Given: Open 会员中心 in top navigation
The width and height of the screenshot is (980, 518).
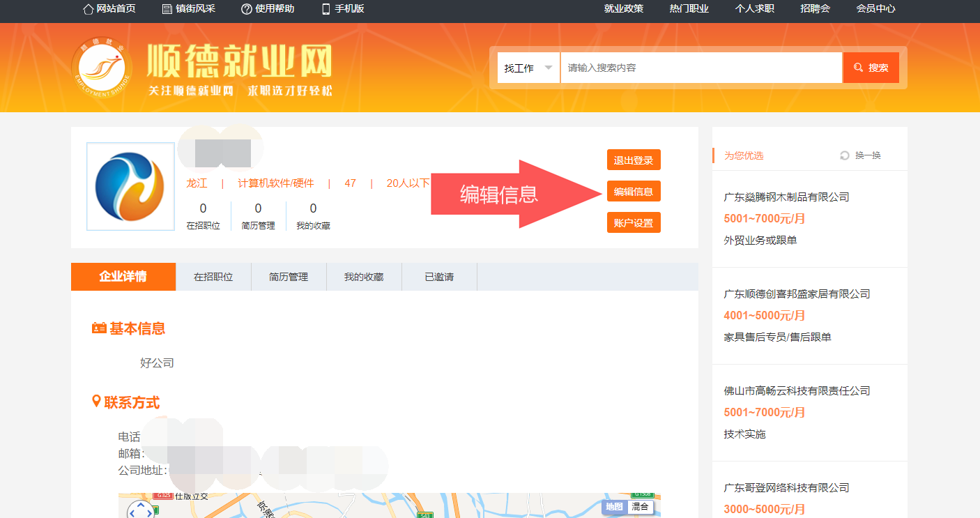Looking at the screenshot, I should point(875,9).
